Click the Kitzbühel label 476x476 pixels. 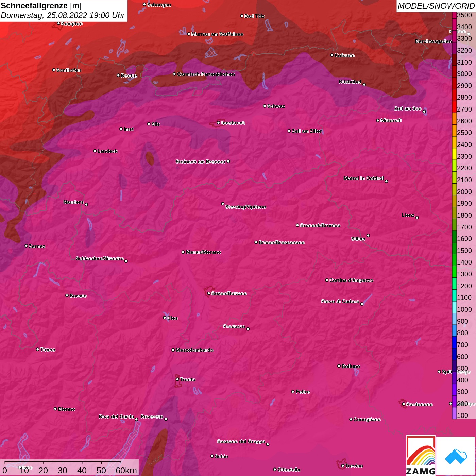pos(350,82)
